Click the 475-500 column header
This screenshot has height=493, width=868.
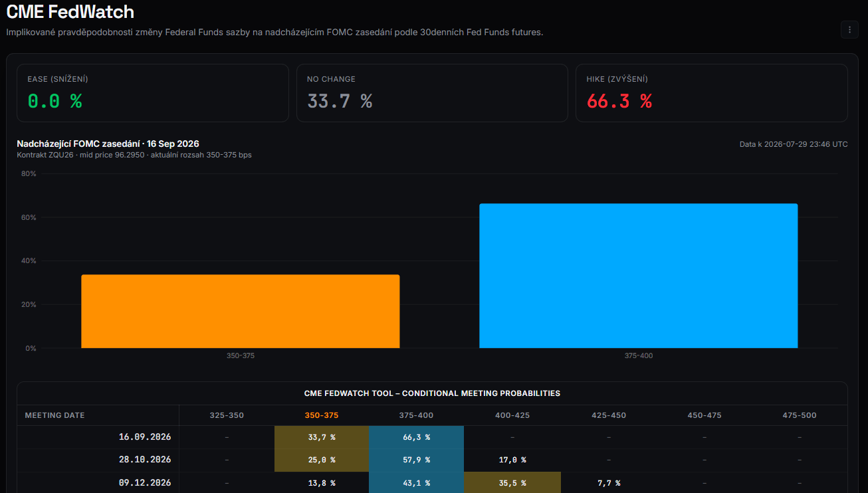[800, 415]
